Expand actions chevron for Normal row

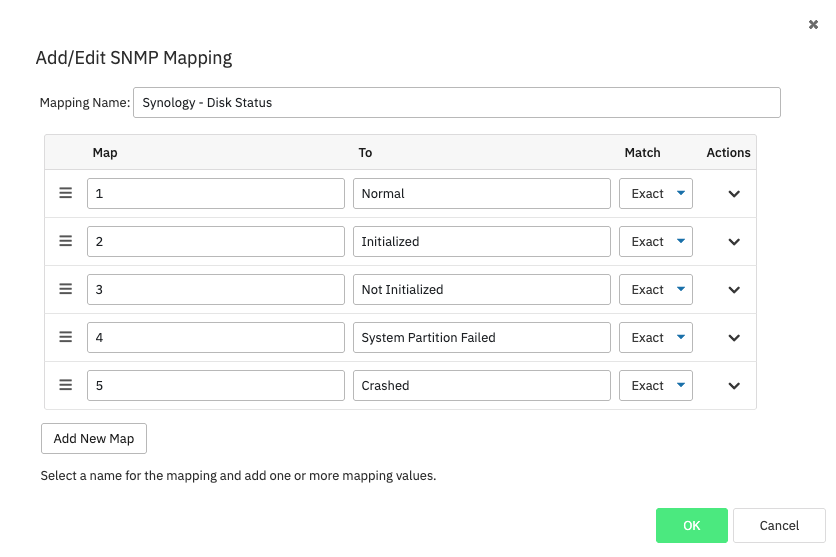pyautogui.click(x=734, y=194)
